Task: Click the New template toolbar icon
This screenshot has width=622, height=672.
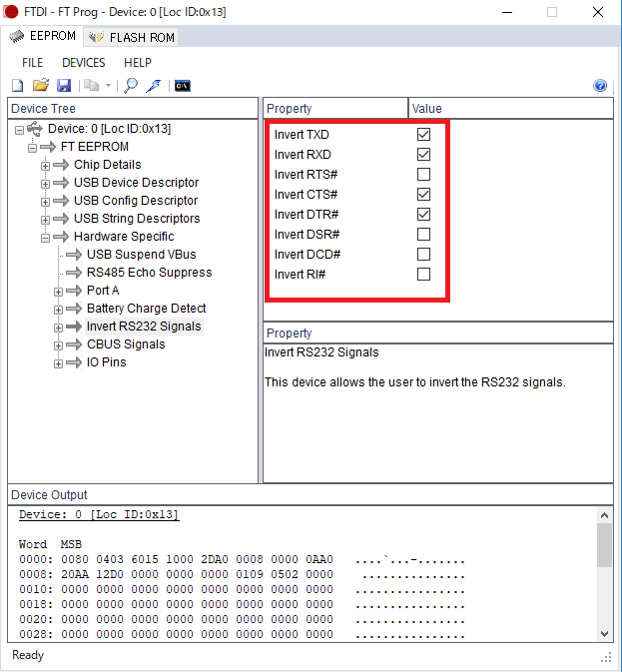Action: coord(18,86)
